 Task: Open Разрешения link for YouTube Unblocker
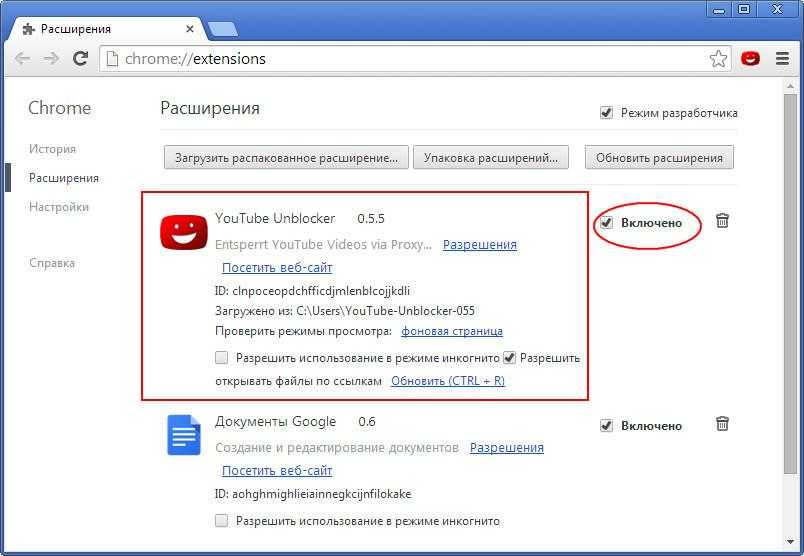click(480, 245)
